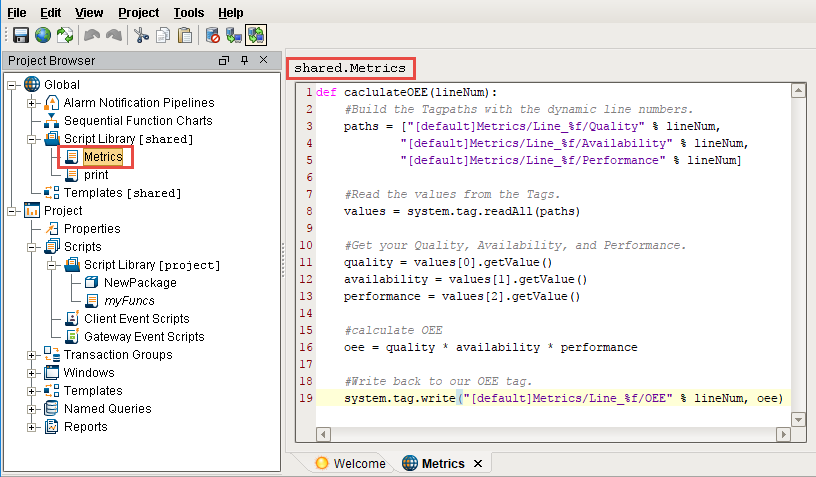Click the Save floppy disk toolbar icon
Viewport: 816px width, 477px height.
pyautogui.click(x=21, y=35)
